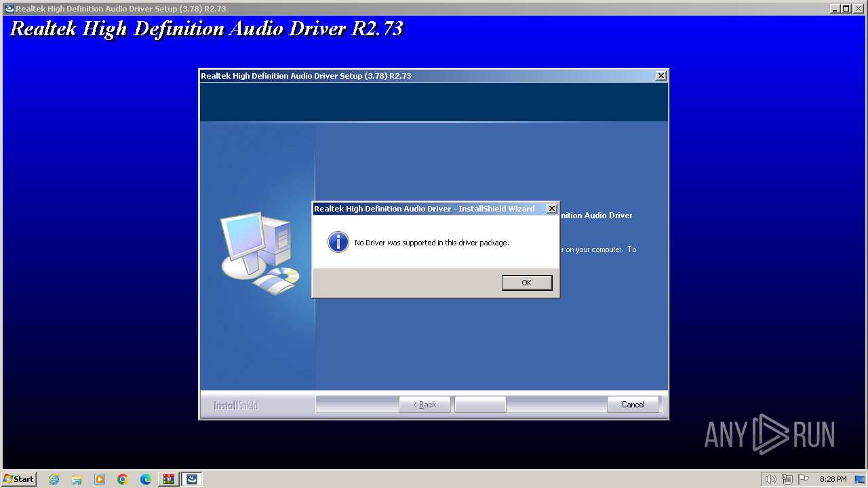Open the WinRAR taskbar item

tap(168, 479)
